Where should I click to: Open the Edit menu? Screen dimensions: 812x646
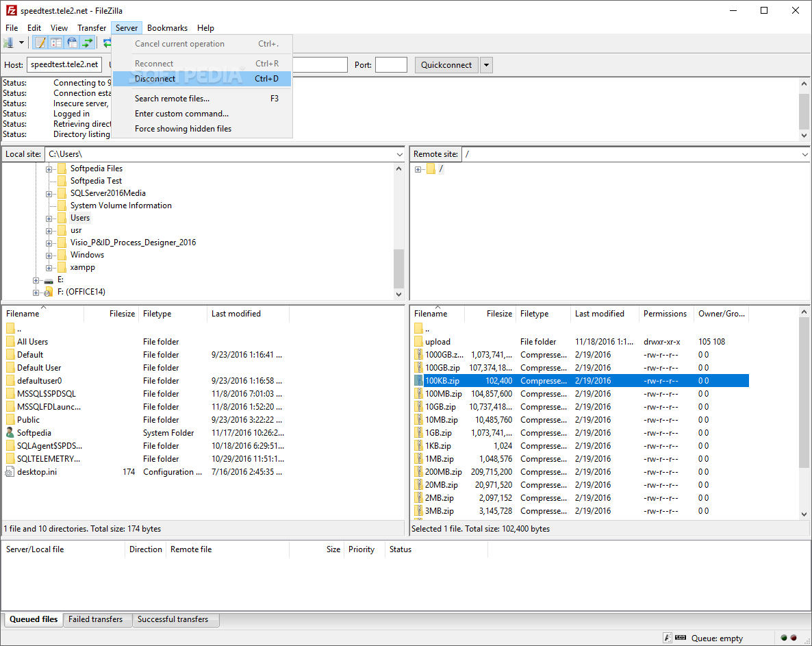[34, 28]
